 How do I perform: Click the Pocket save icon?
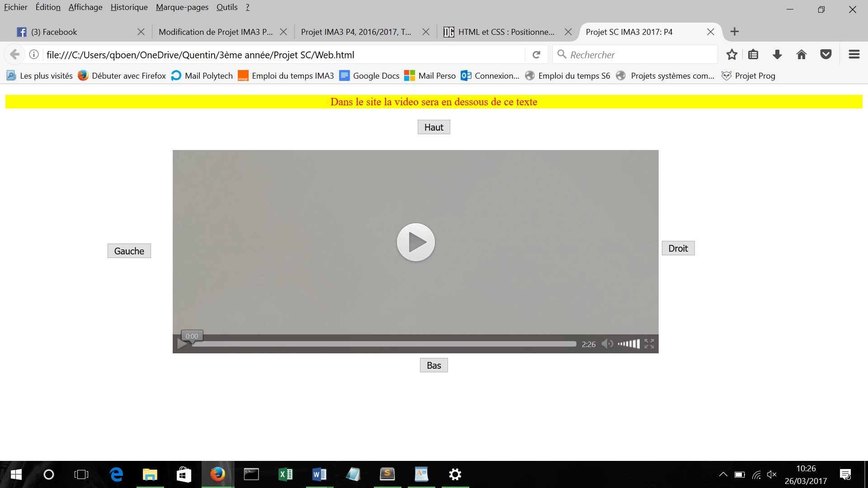click(826, 55)
